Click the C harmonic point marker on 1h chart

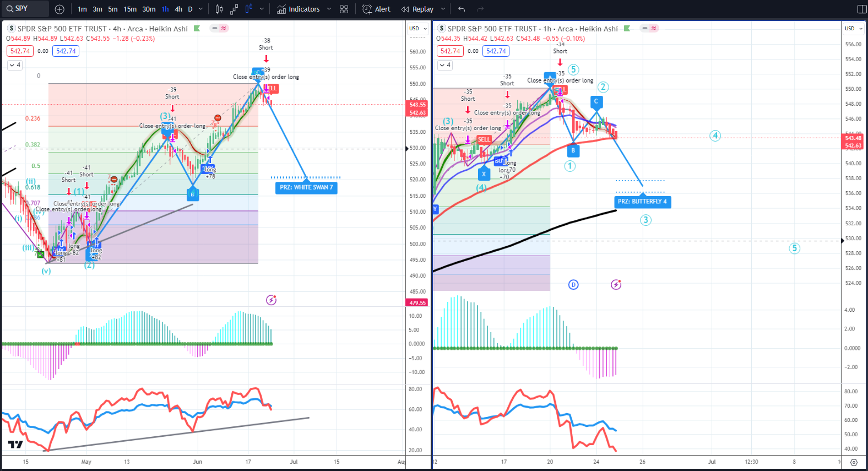[596, 101]
